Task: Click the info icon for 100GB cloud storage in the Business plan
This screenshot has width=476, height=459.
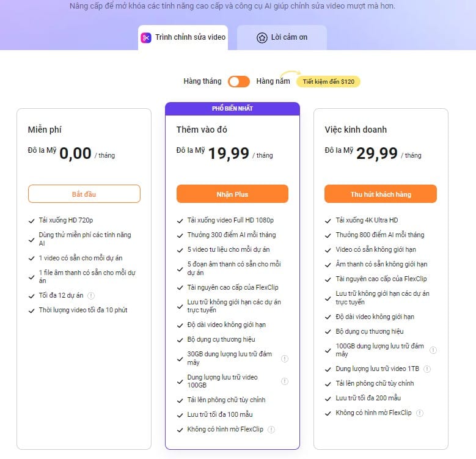Action: [x=433, y=350]
